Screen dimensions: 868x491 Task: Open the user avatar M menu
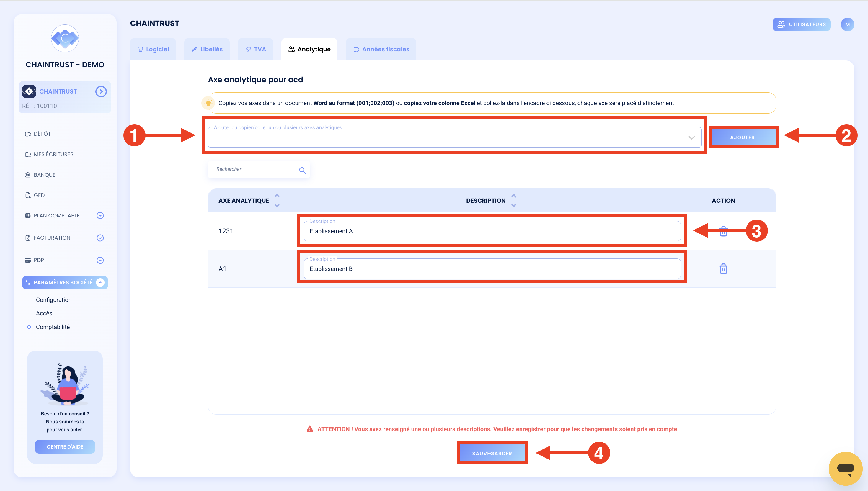click(x=847, y=24)
